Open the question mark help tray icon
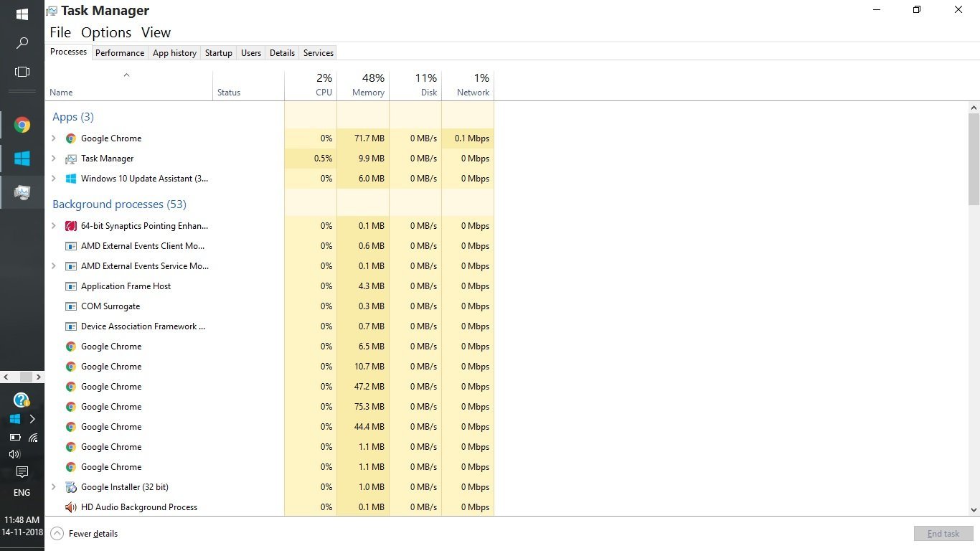Viewport: 980px width, 551px height. [x=22, y=400]
